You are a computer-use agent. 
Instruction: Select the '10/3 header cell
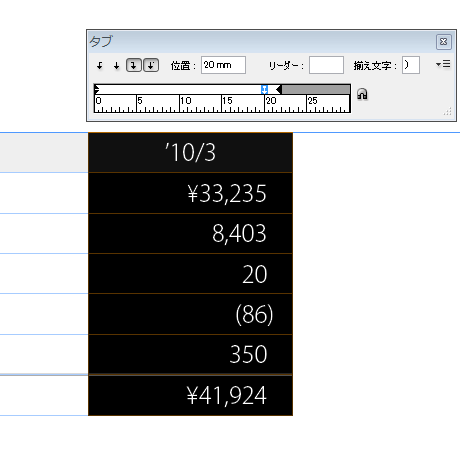(x=190, y=153)
